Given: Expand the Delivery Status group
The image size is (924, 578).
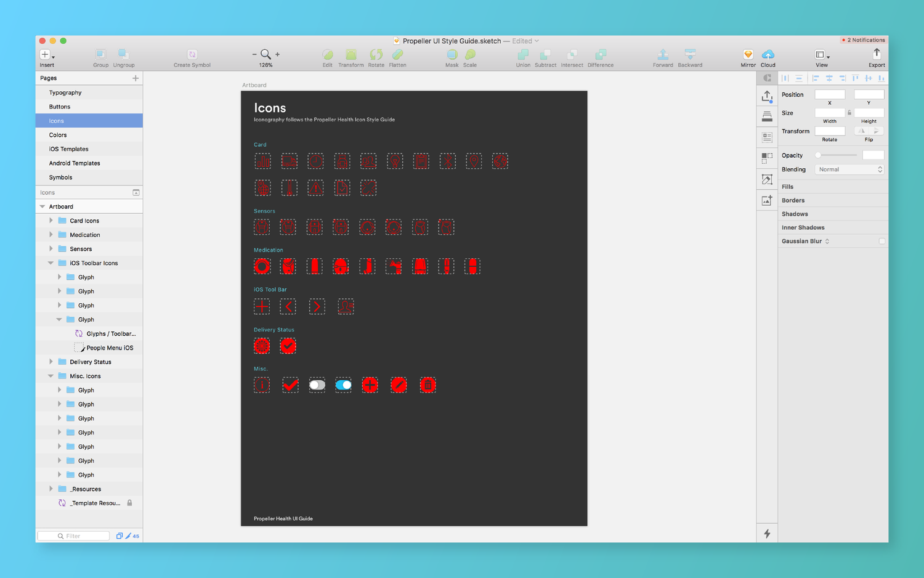Looking at the screenshot, I should [51, 362].
